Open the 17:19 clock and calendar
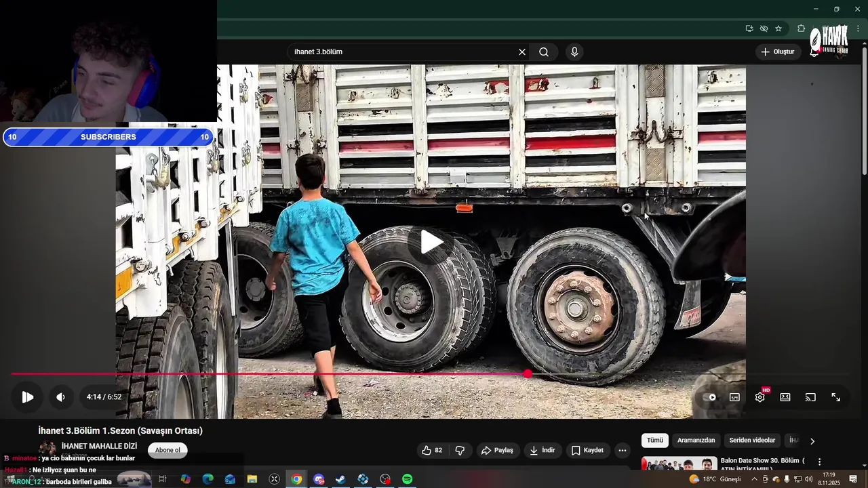The height and width of the screenshot is (488, 868). tap(829, 479)
